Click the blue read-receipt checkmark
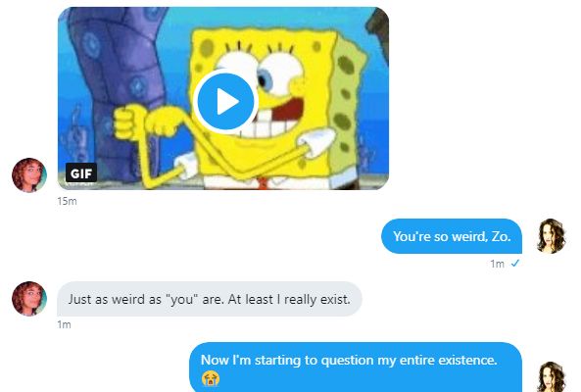The image size is (581, 392). point(515,263)
